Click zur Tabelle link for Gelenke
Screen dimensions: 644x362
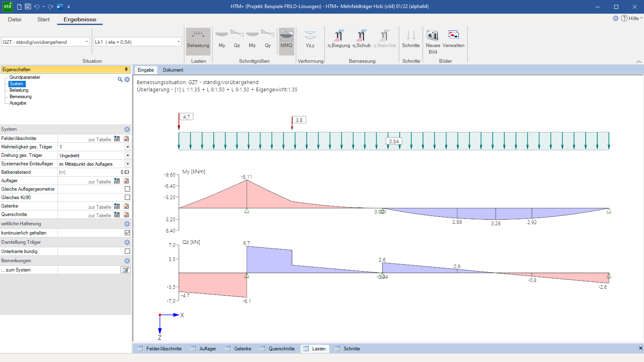(x=100, y=207)
